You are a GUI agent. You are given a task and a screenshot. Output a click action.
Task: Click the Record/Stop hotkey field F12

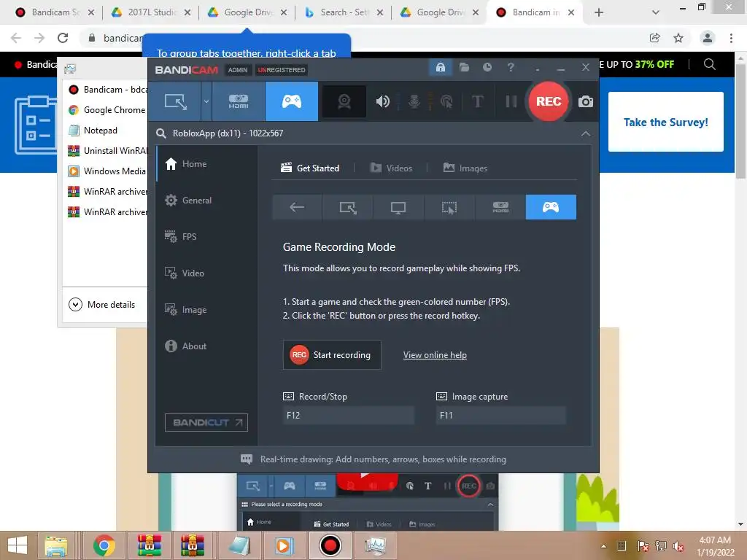[348, 415]
